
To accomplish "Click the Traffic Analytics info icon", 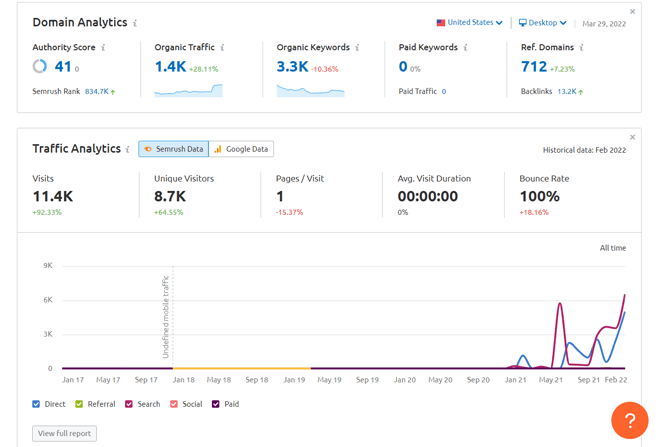I will 128,150.
